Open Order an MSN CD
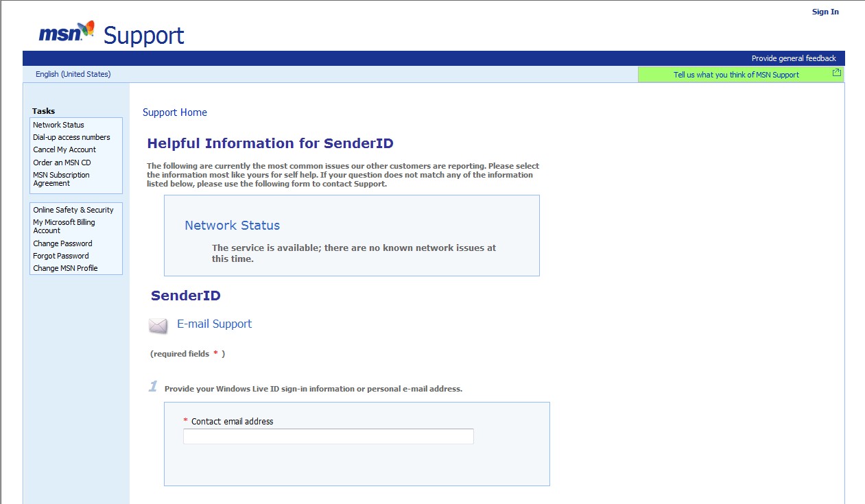This screenshot has width=865, height=504. click(62, 163)
